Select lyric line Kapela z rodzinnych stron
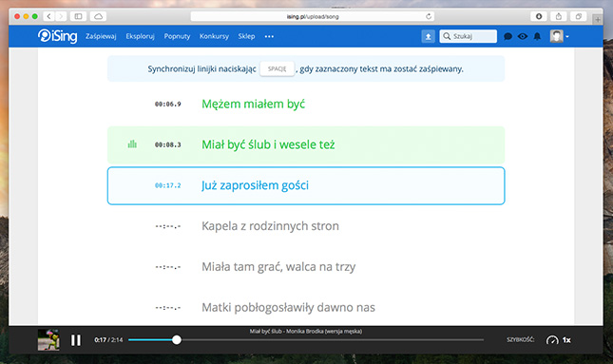613x364 pixels. 306,226
